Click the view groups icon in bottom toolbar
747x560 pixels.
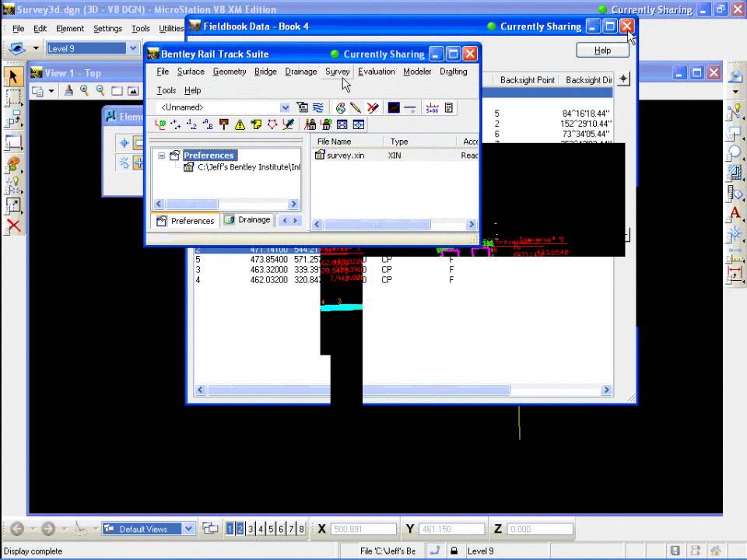(x=209, y=528)
